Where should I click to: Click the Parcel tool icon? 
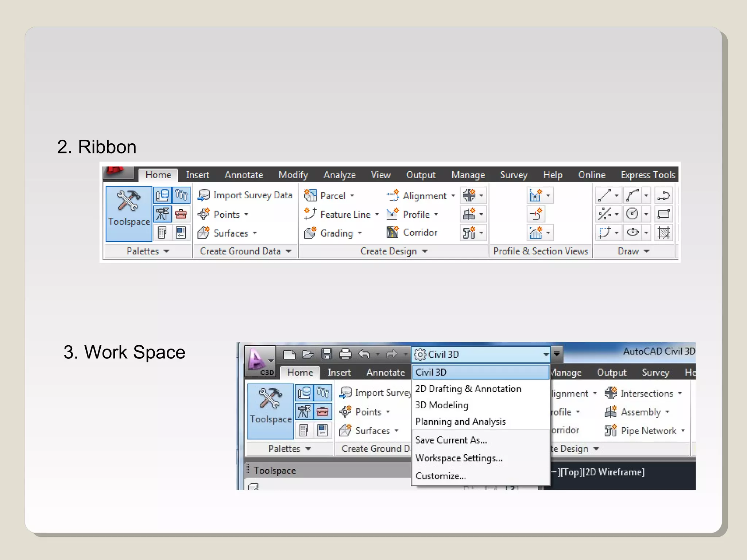[310, 195]
